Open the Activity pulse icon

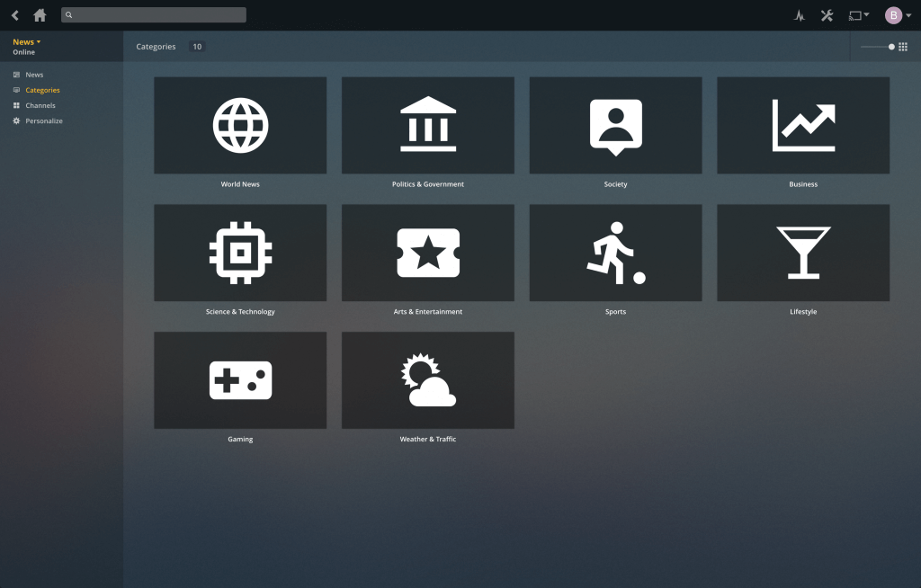[799, 15]
